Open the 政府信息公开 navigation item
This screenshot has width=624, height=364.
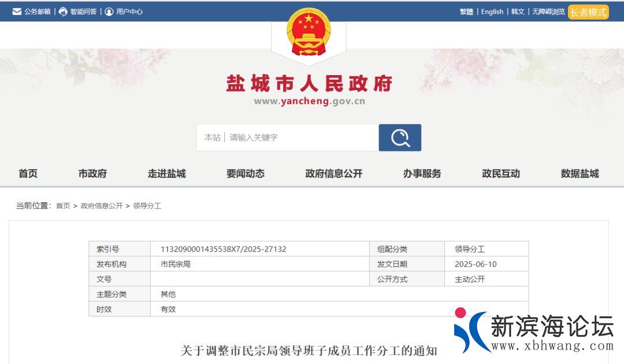click(x=333, y=173)
